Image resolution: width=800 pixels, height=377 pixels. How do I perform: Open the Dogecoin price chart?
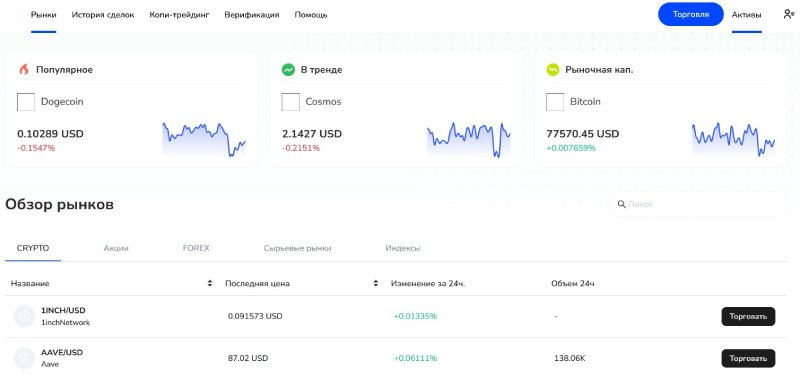tap(204, 139)
